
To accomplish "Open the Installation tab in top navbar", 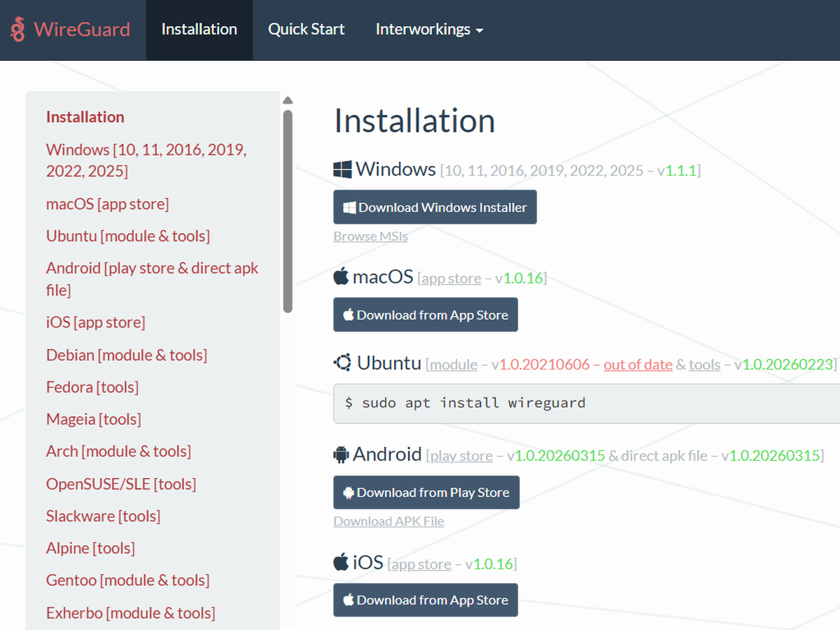I will pyautogui.click(x=199, y=29).
